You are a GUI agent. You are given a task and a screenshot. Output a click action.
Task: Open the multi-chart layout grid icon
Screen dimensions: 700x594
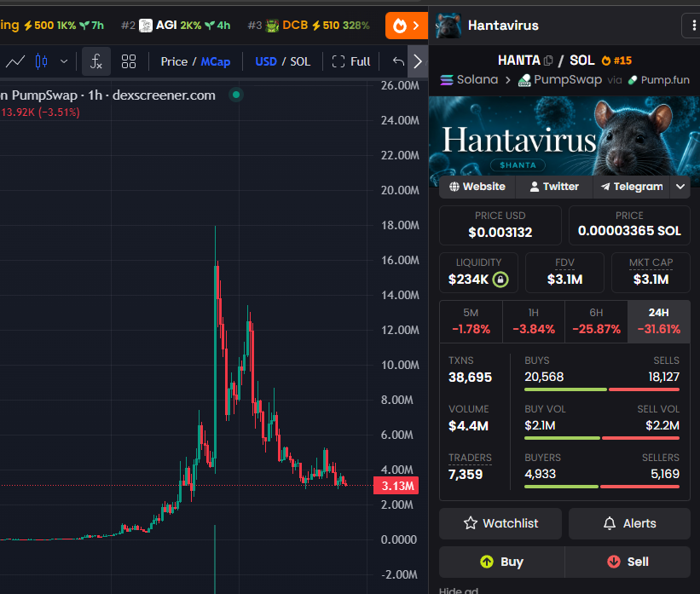[x=129, y=61]
